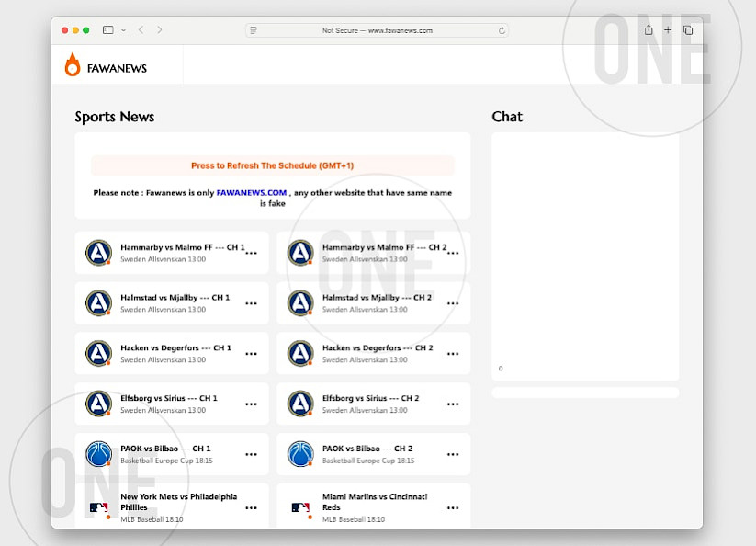Image resolution: width=756 pixels, height=546 pixels.
Task: Click the Allsvenskan logo for Hacken CH 2
Action: click(300, 353)
